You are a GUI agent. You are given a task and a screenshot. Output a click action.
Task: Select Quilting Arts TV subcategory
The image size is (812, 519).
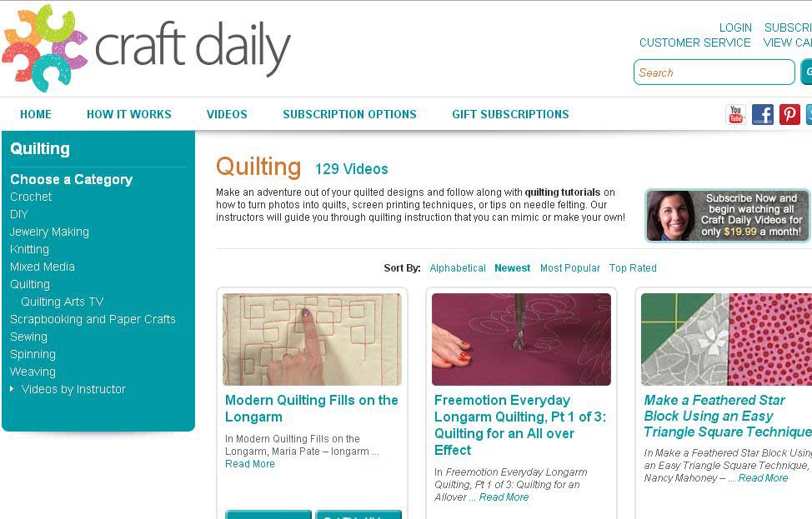click(63, 302)
